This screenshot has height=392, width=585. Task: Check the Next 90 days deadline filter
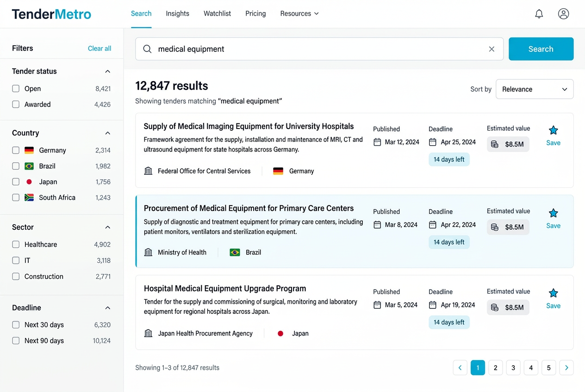tap(16, 341)
